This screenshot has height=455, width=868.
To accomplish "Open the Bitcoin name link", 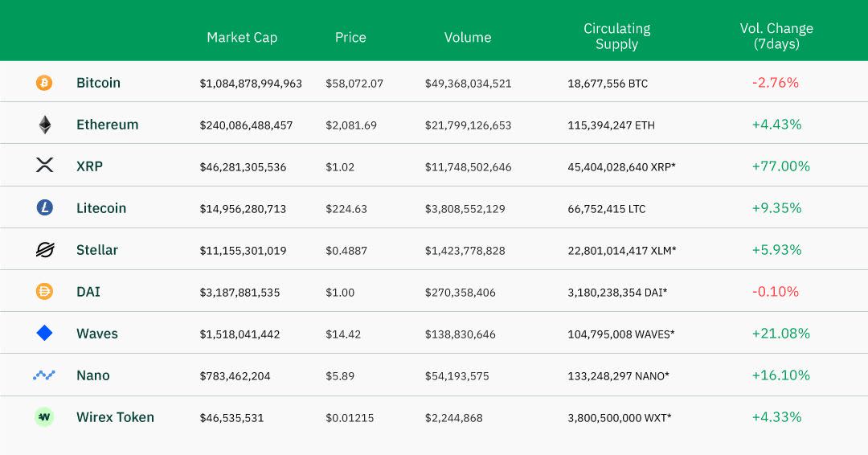I will click(98, 83).
